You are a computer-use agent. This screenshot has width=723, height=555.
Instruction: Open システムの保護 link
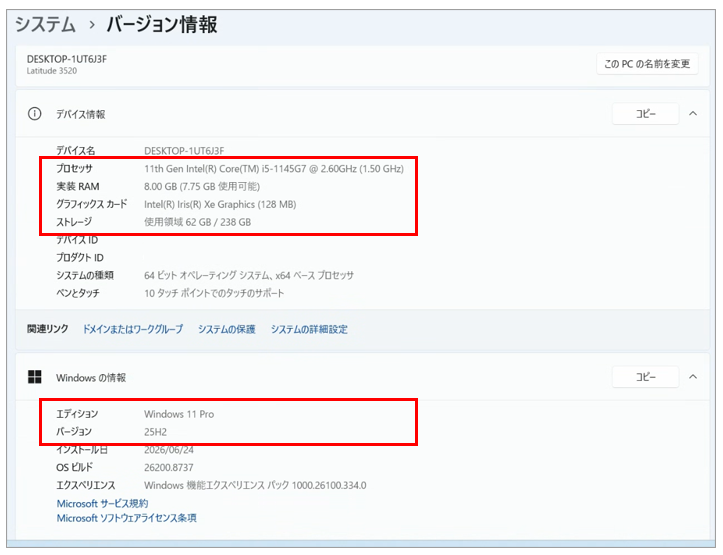click(x=226, y=329)
